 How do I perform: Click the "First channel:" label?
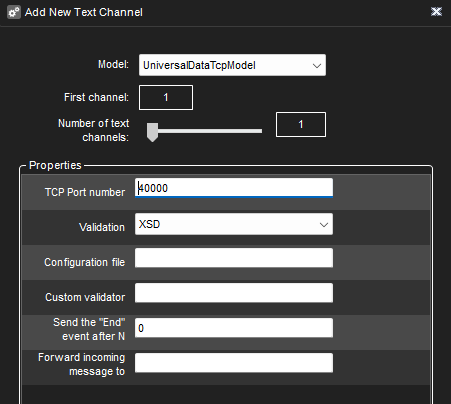(96, 97)
